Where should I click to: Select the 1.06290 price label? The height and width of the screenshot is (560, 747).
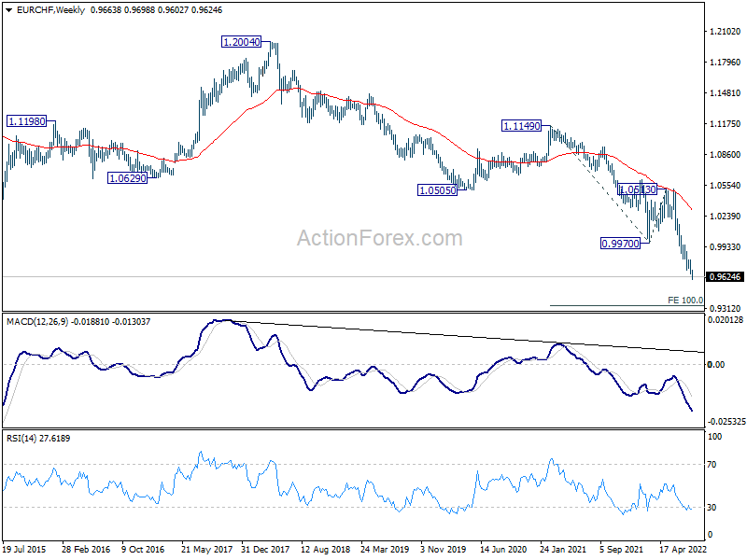(128, 178)
